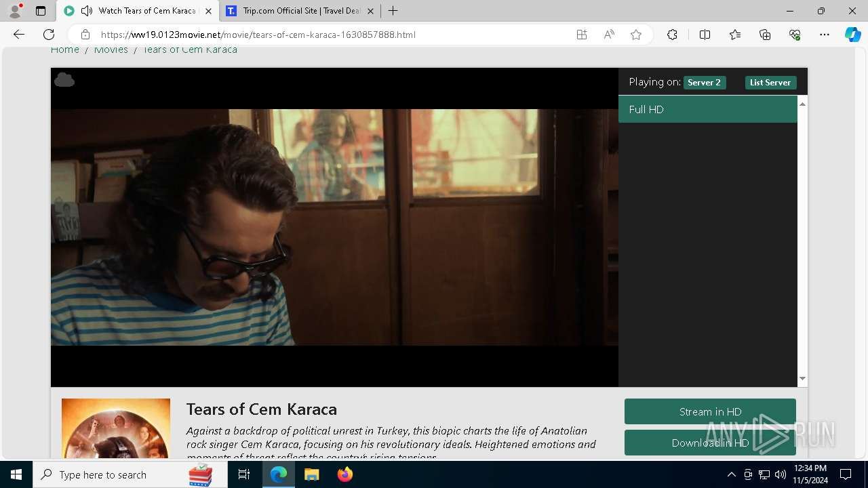Open Microsoft Edge from the taskbar

279,474
